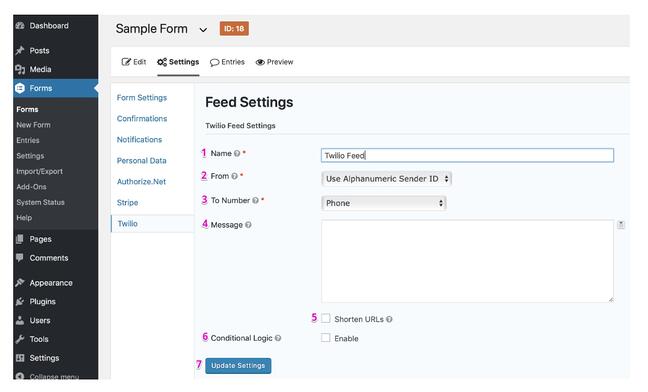
Task: Click help icon next to To Number
Action: (x=255, y=200)
